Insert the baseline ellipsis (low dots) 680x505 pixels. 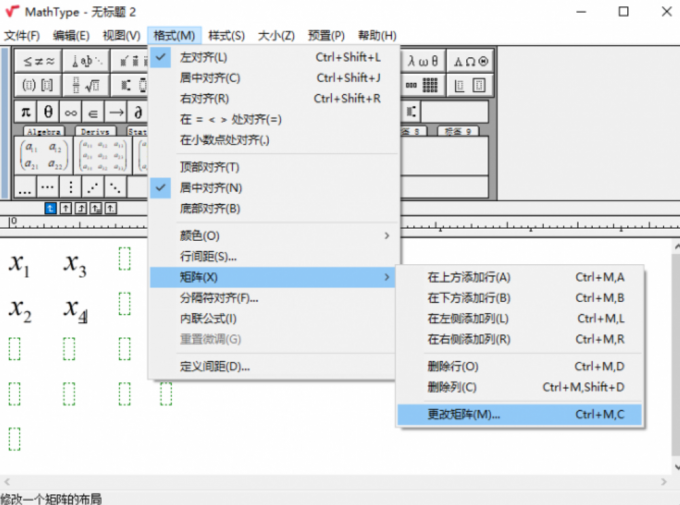(x=26, y=187)
